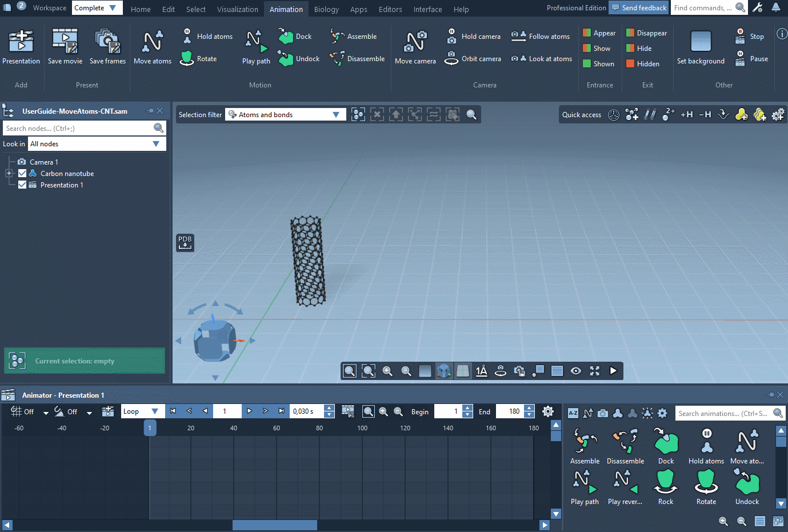788x532 pixels.
Task: Uncheck the Presentation 1 node checkbox
Action: 22,185
